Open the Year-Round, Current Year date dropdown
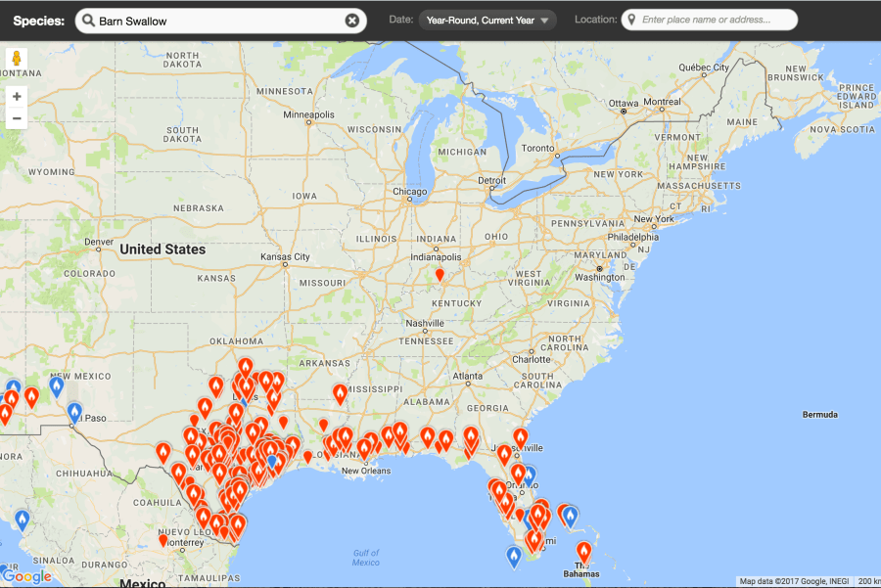Screen dimensions: 881x588 (x=487, y=21)
